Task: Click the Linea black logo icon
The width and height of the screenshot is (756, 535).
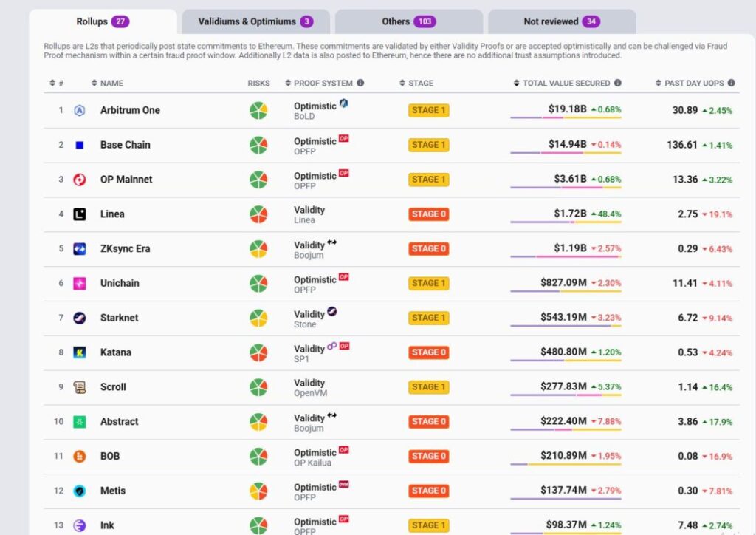Action: [x=80, y=214]
